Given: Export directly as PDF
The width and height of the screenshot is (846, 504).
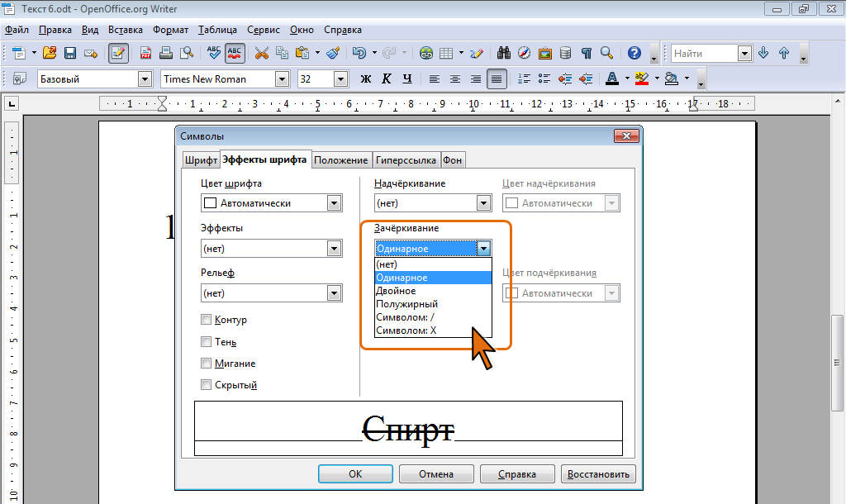Looking at the screenshot, I should pos(145,53).
